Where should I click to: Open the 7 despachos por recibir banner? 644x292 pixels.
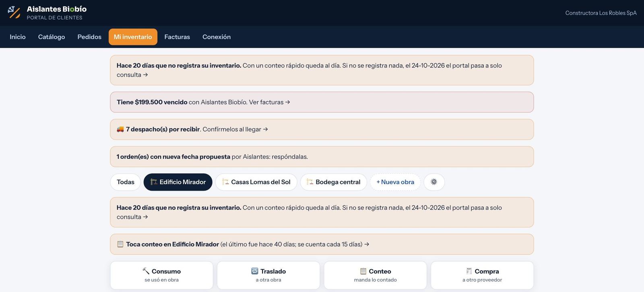click(x=322, y=129)
